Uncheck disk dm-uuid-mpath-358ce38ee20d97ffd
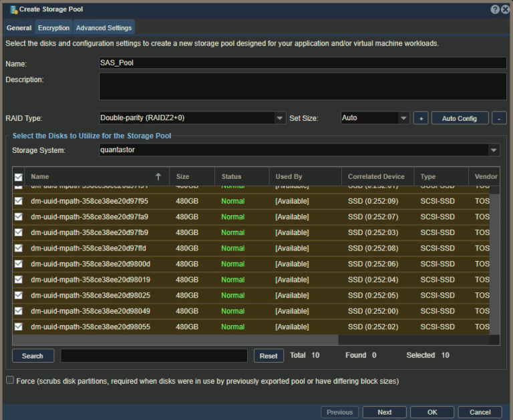This screenshot has width=513, height=420. (18, 248)
